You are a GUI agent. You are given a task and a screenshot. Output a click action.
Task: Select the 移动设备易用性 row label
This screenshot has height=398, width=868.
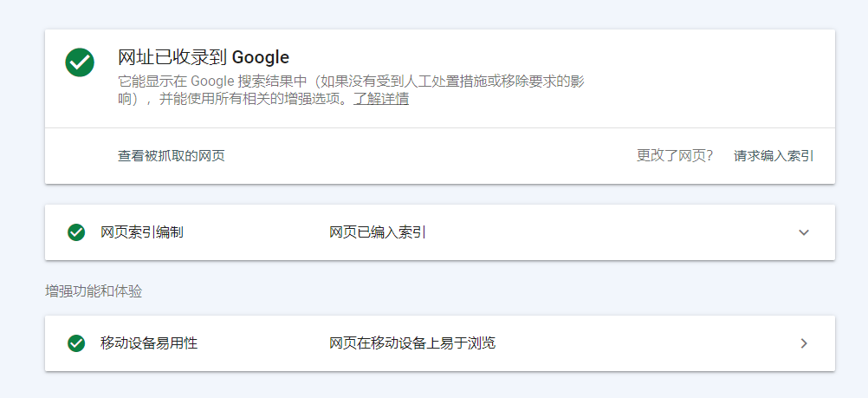(x=149, y=343)
